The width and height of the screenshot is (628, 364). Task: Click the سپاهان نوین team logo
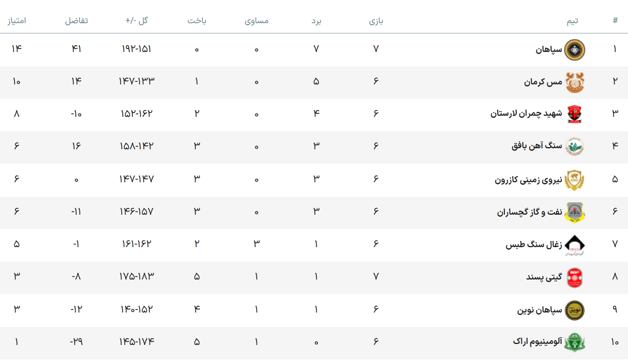(x=575, y=310)
